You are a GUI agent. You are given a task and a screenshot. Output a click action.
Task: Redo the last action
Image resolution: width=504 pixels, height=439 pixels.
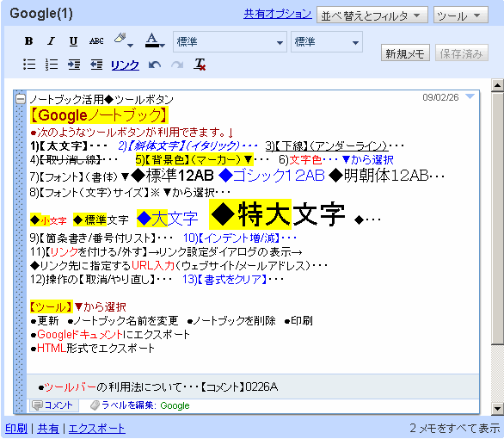[177, 65]
